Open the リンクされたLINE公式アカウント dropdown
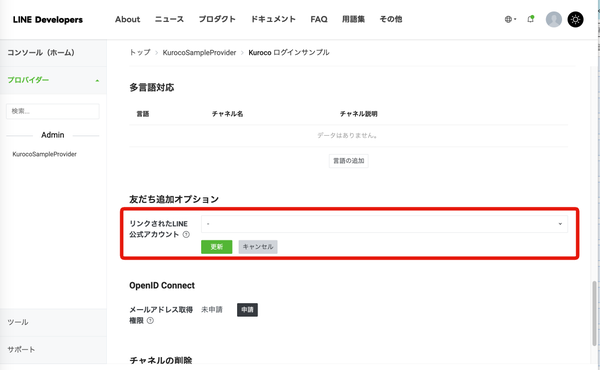The width and height of the screenshot is (600, 370). pos(384,224)
